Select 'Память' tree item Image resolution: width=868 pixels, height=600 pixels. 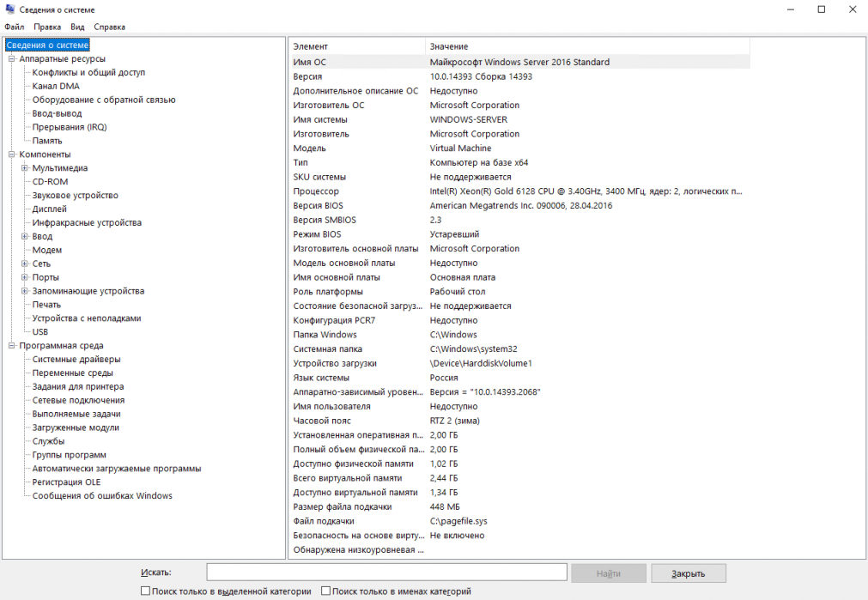[47, 141]
